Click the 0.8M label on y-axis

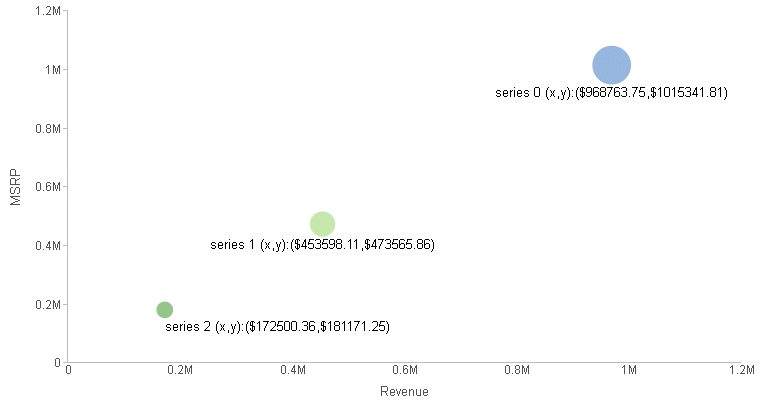pos(48,129)
